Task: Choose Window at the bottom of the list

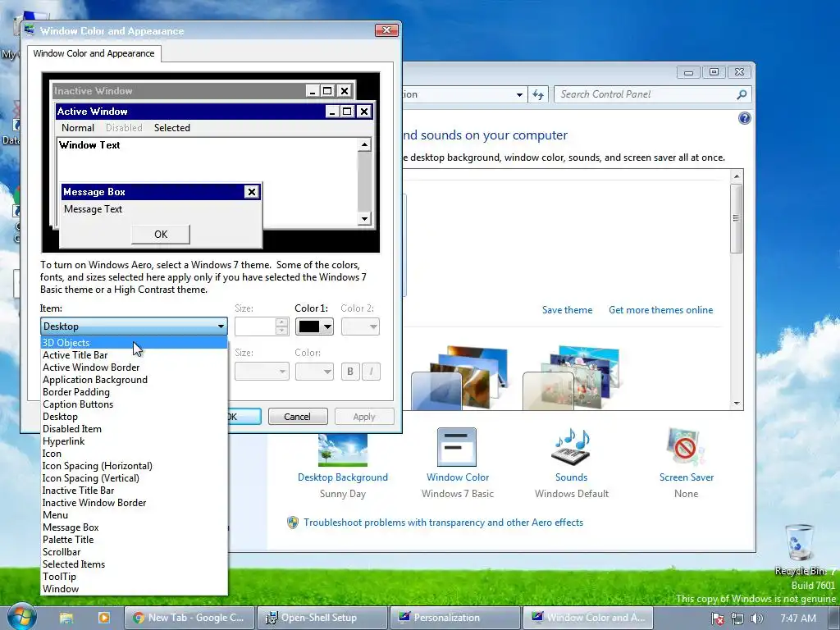Action: [134, 589]
